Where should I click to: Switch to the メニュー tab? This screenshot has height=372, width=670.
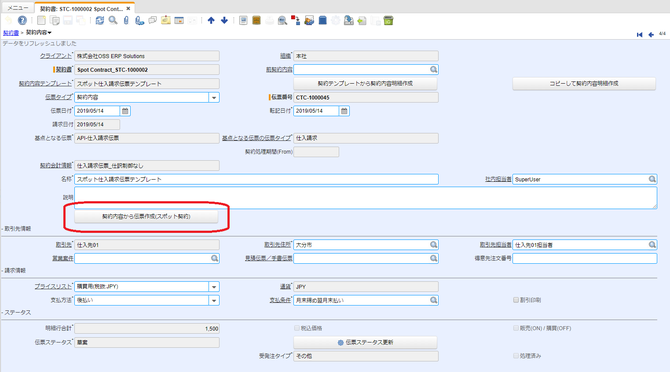coord(18,8)
